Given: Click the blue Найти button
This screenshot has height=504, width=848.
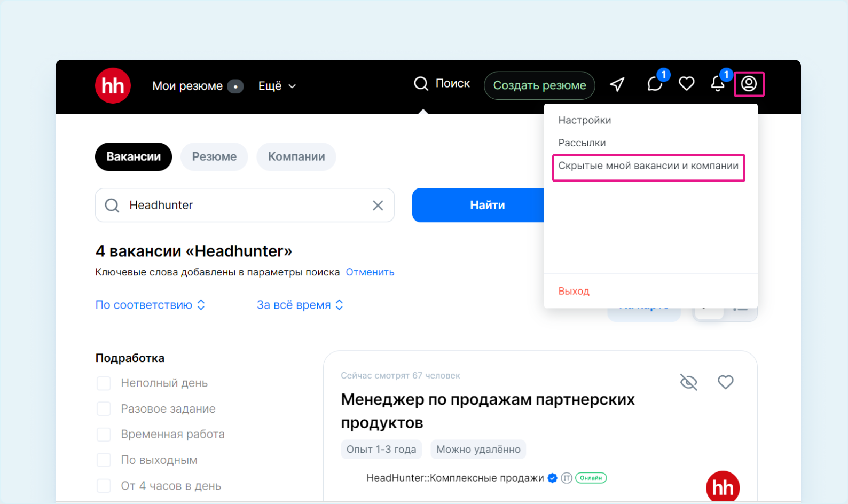Looking at the screenshot, I should pyautogui.click(x=478, y=205).
